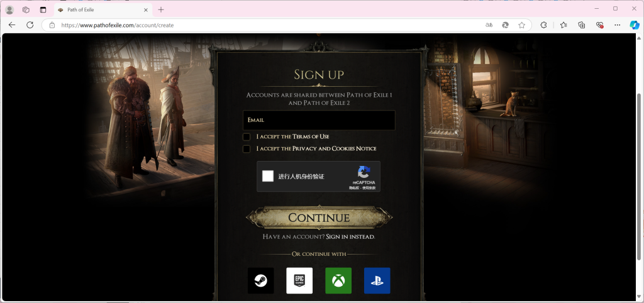644x303 pixels.
Task: Click the Sign in instead link
Action: click(x=350, y=237)
